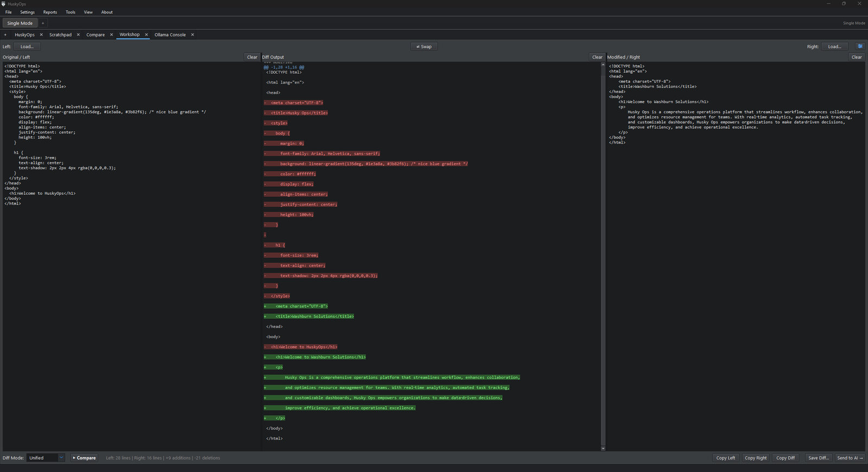
Task: Click Save Diff... button
Action: point(819,458)
